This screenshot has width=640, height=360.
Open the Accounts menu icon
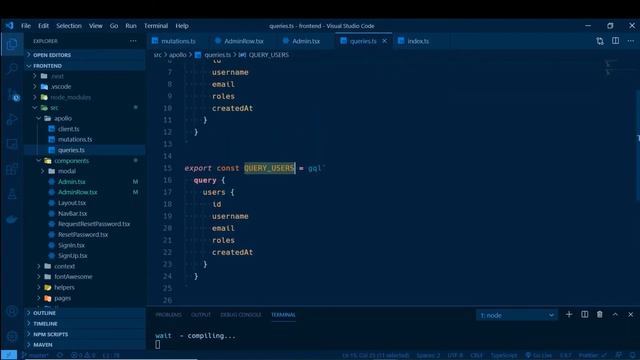point(12,311)
